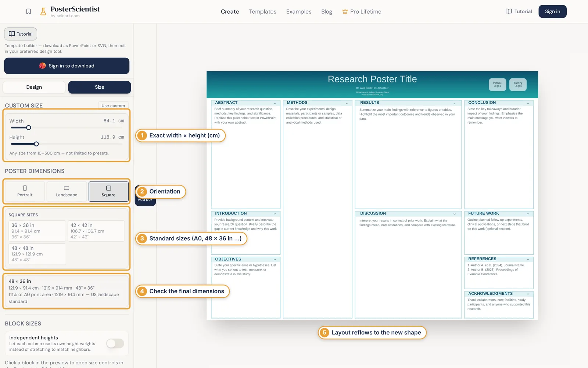
Task: Click the Use custom button
Action: click(x=113, y=106)
